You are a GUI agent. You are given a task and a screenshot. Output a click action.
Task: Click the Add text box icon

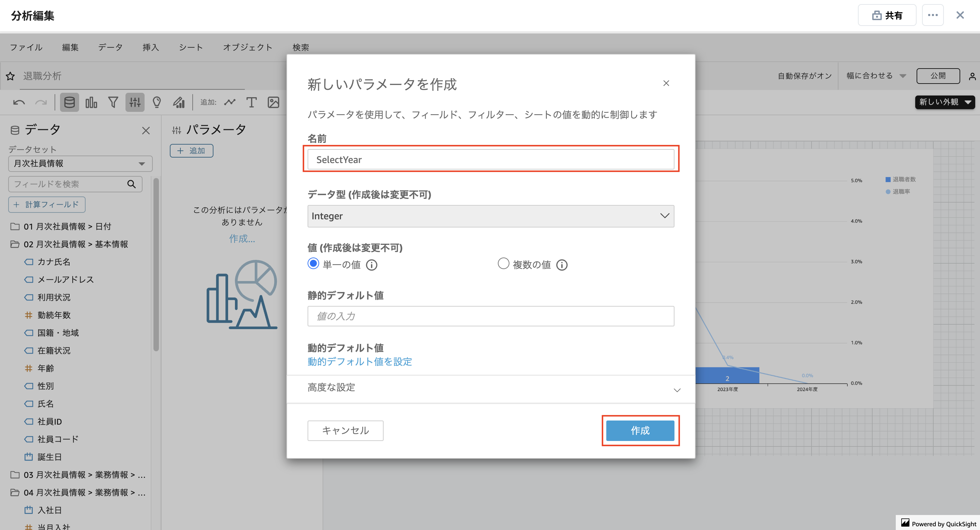251,102
